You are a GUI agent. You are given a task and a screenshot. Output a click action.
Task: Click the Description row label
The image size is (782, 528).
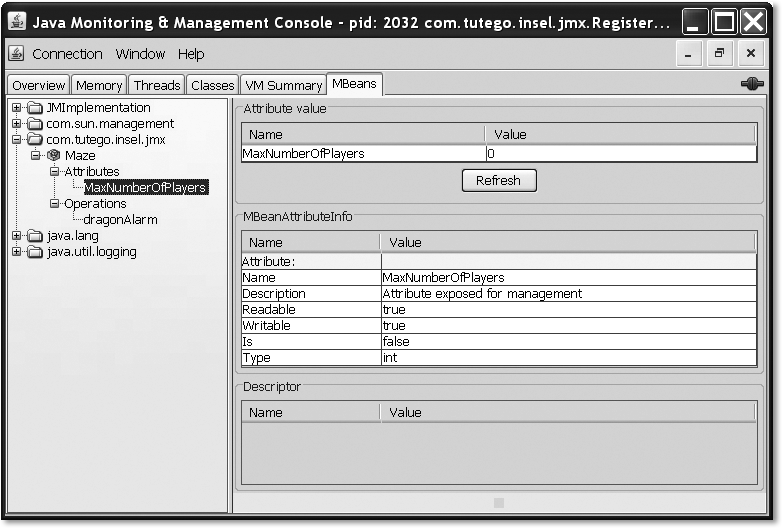pyautogui.click(x=311, y=294)
